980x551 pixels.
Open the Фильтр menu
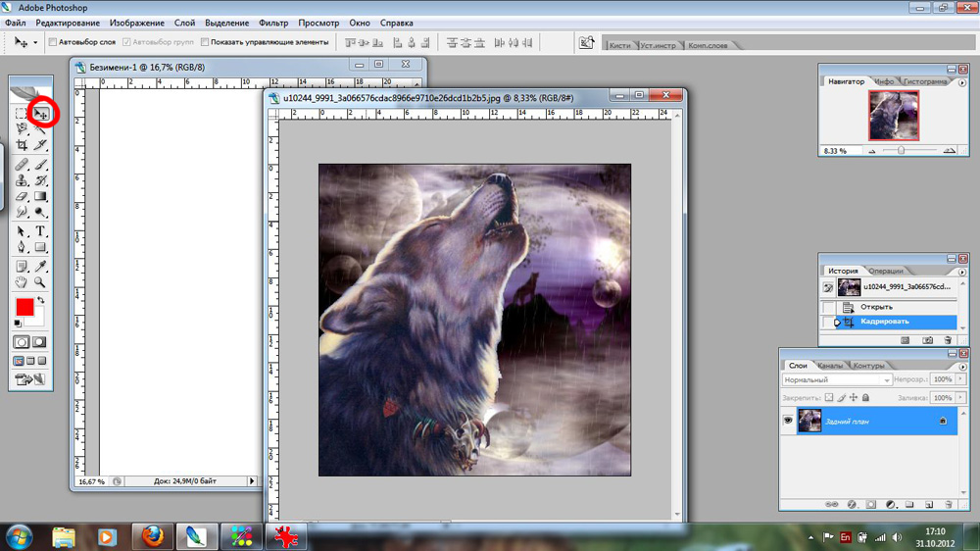pos(273,23)
